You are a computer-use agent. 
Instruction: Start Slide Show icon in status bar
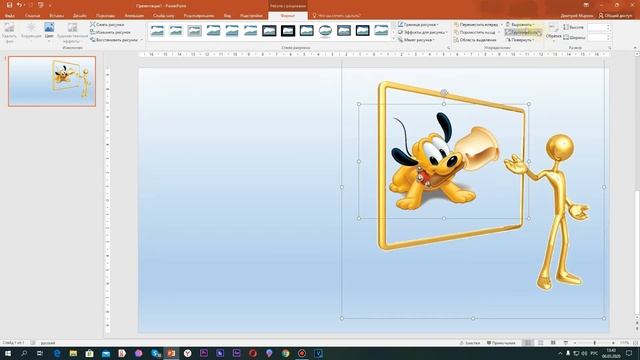tap(566, 343)
